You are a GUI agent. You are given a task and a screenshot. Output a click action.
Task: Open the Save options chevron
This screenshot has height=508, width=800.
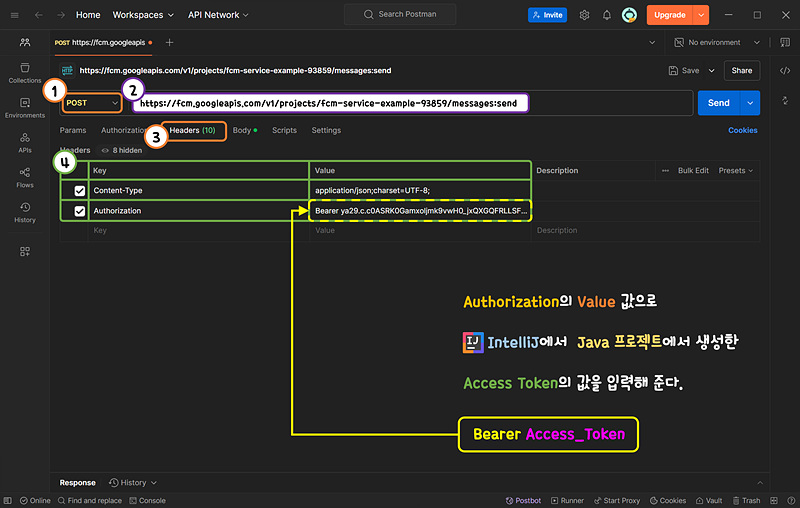click(x=711, y=70)
